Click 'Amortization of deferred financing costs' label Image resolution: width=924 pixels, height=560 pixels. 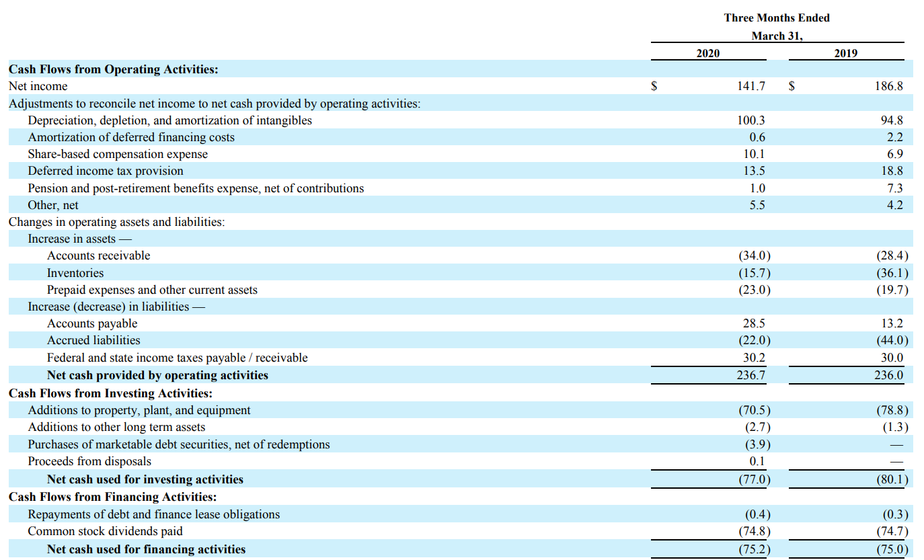(131, 137)
